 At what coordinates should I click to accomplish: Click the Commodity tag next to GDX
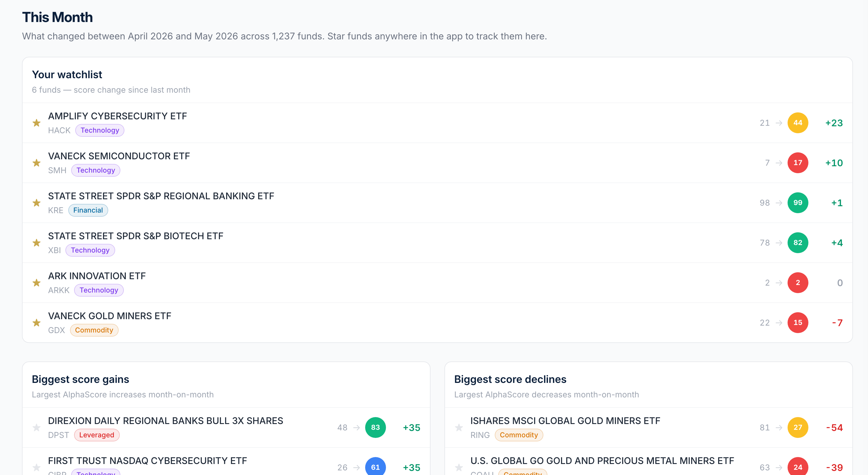[x=94, y=330]
